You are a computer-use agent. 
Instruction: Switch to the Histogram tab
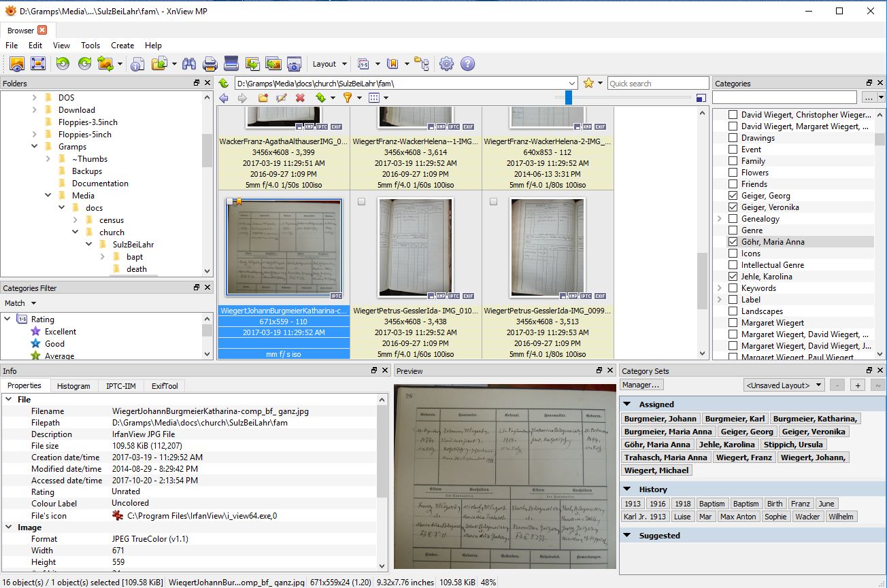point(73,386)
